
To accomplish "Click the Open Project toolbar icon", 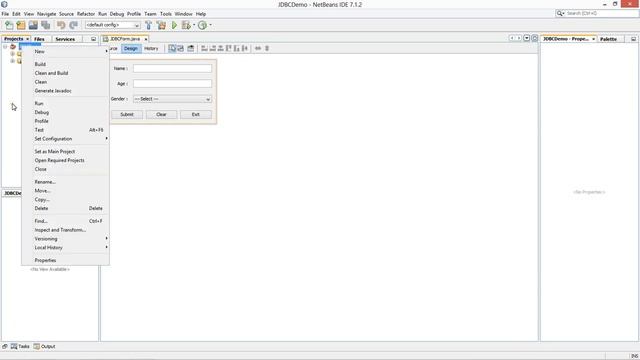I will coord(33,25).
